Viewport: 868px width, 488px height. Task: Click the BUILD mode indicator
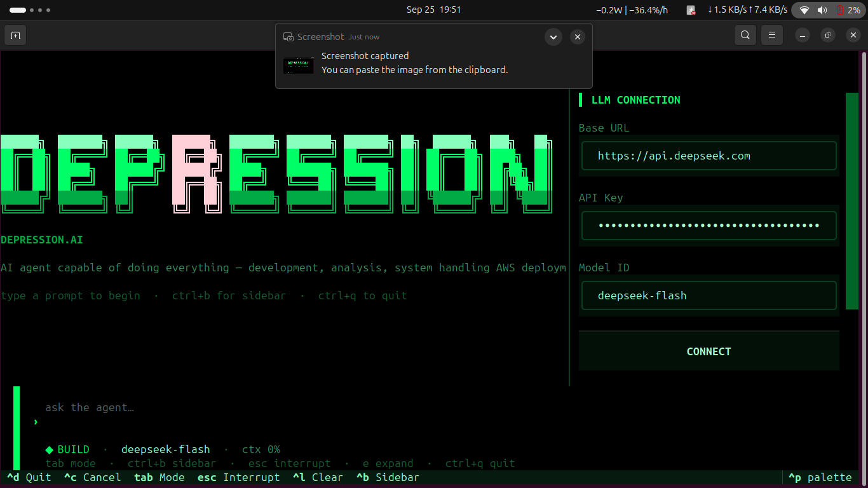click(67, 449)
